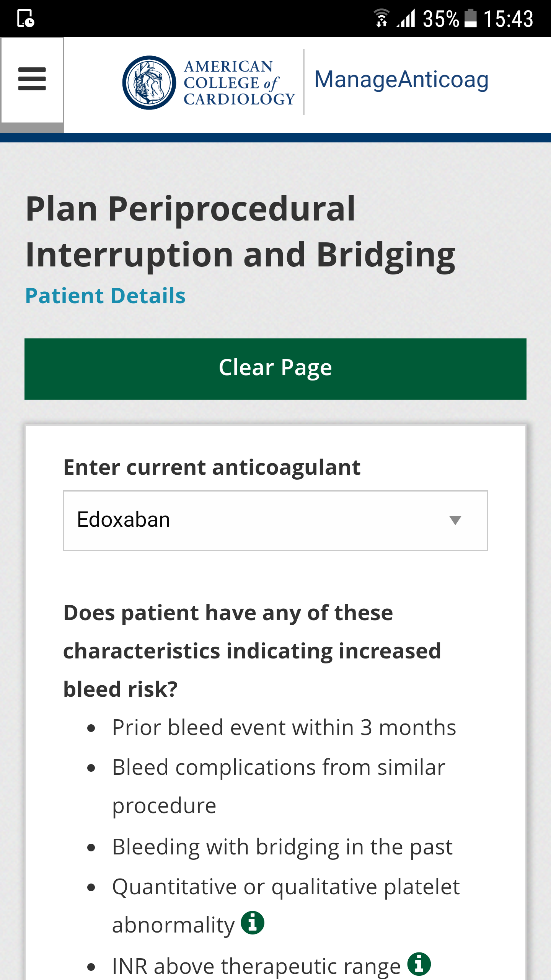Click the dropdown arrow next to Edoxaban
The height and width of the screenshot is (980, 551).
[455, 520]
